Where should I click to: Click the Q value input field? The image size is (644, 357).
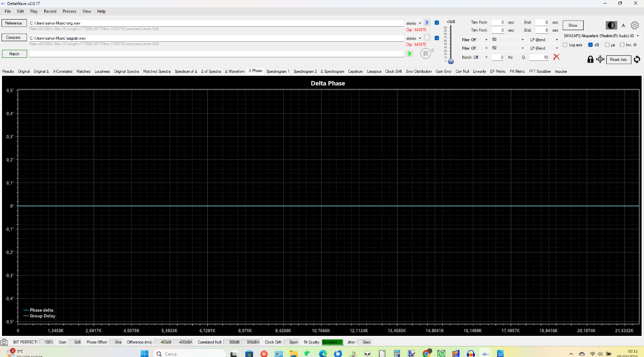pos(539,57)
